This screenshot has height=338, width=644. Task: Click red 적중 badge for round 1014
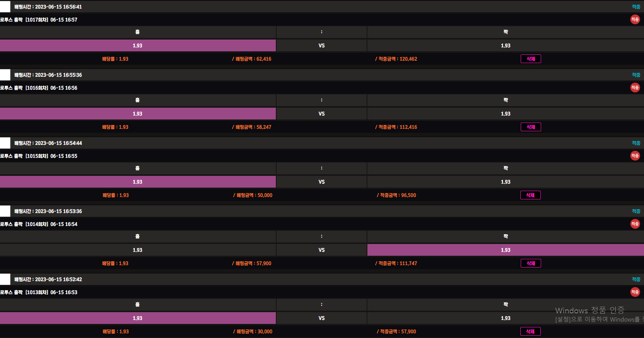pyautogui.click(x=635, y=224)
